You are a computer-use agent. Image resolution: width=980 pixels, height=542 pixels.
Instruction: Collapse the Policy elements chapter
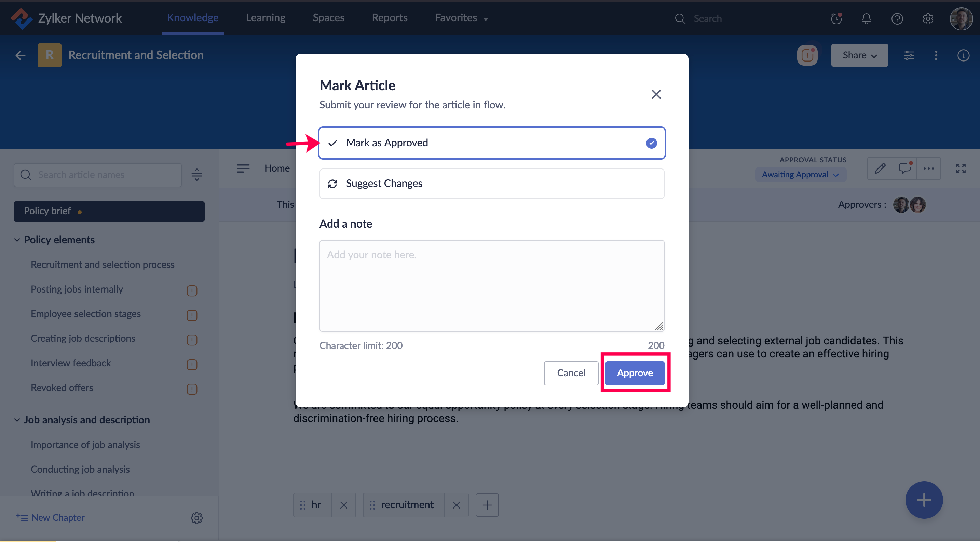17,240
